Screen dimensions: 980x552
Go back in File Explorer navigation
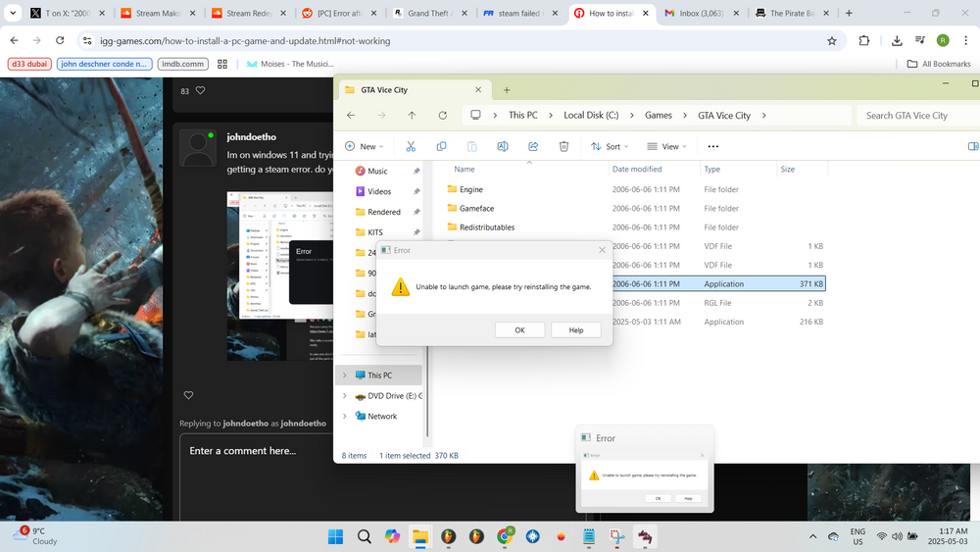tap(351, 115)
